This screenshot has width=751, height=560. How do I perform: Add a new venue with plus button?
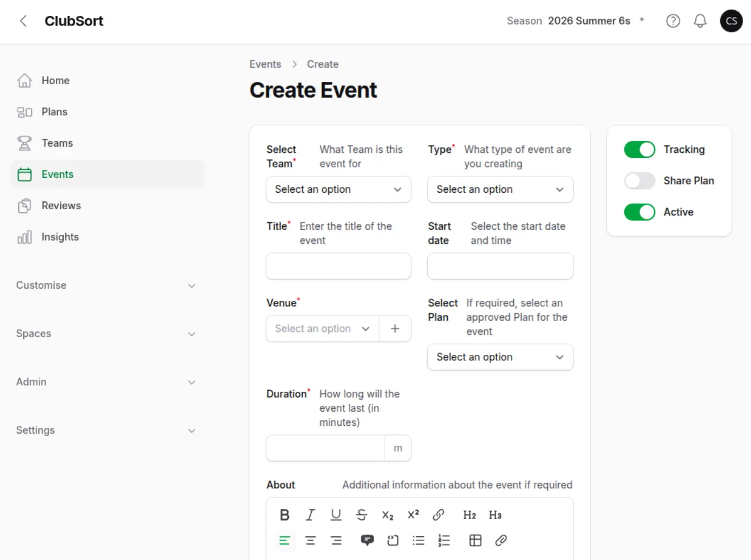[x=395, y=329]
